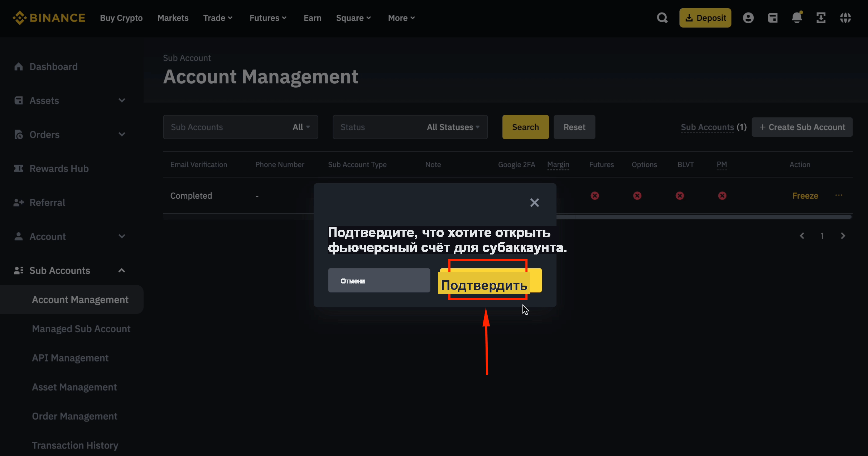Viewport: 868px width, 456px height.
Task: Click the Rewards Hub ticket icon
Action: point(19,169)
